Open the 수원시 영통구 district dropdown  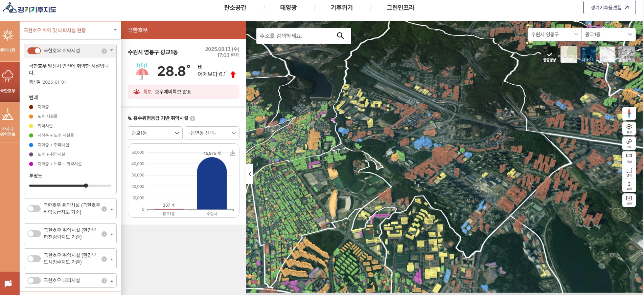554,35
